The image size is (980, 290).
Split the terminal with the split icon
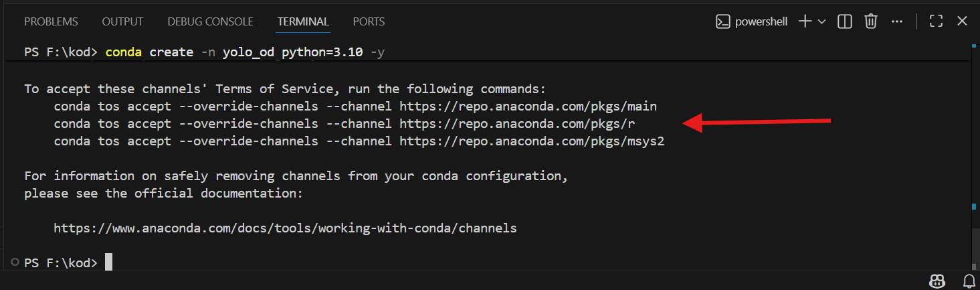[845, 21]
